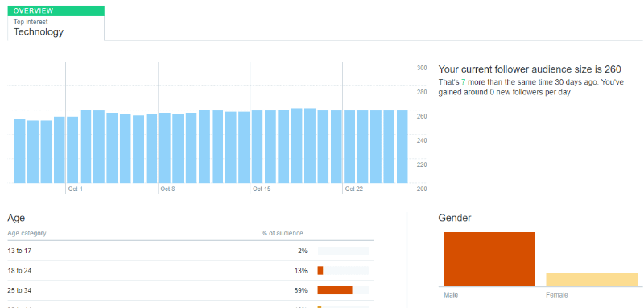Click the 'Age category' column header
Screen dimensions: 644x308
point(27,233)
